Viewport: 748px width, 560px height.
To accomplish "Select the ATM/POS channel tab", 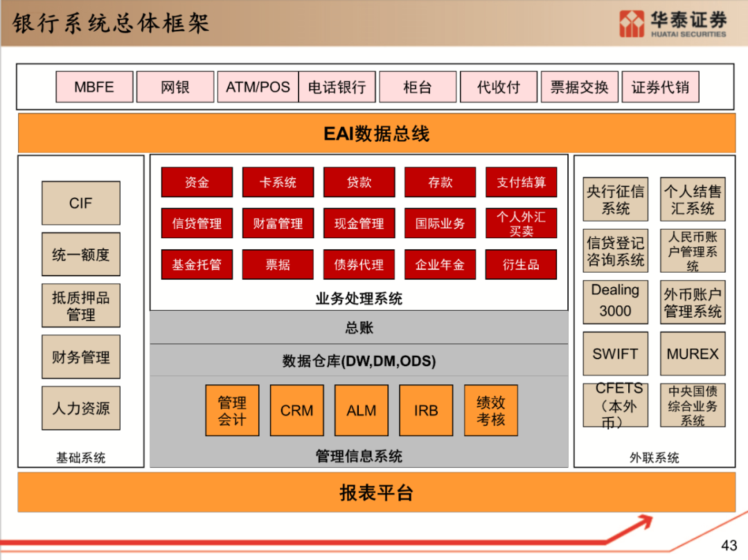I will pos(257,87).
